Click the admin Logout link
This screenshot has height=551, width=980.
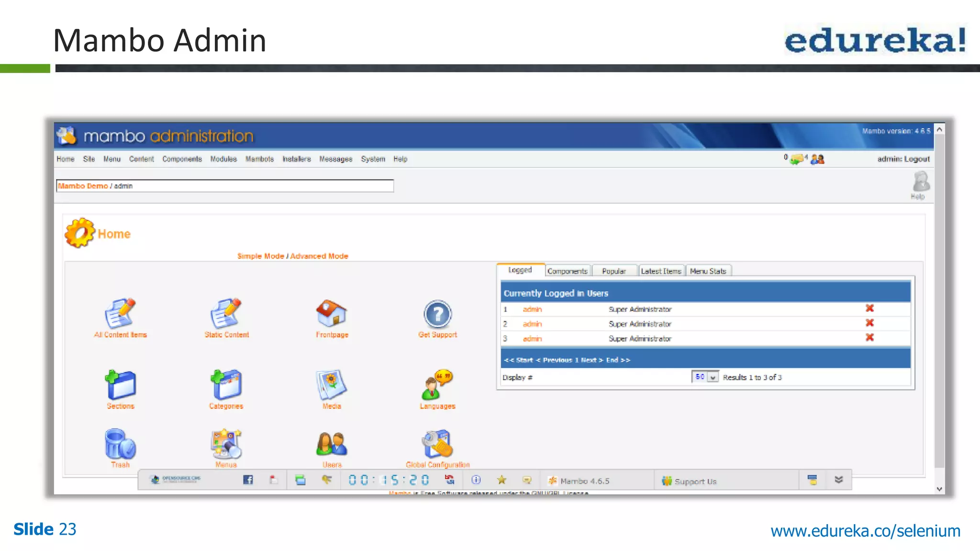tap(903, 159)
